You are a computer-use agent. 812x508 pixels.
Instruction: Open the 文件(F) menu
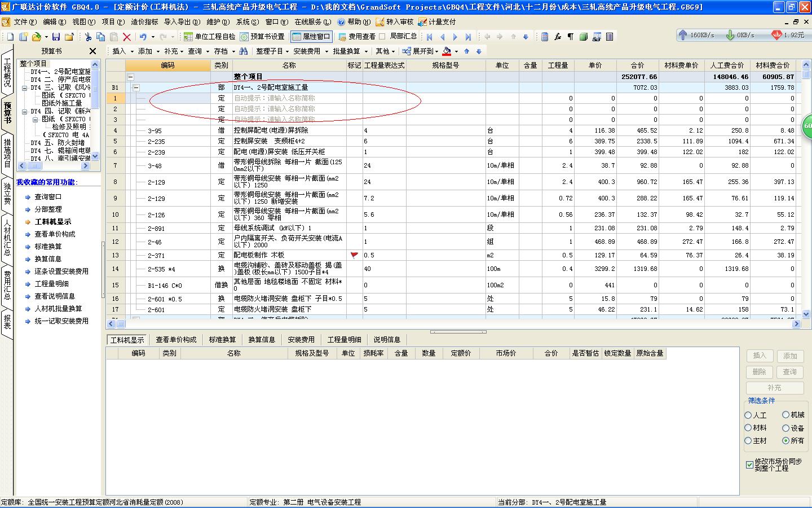pos(25,21)
